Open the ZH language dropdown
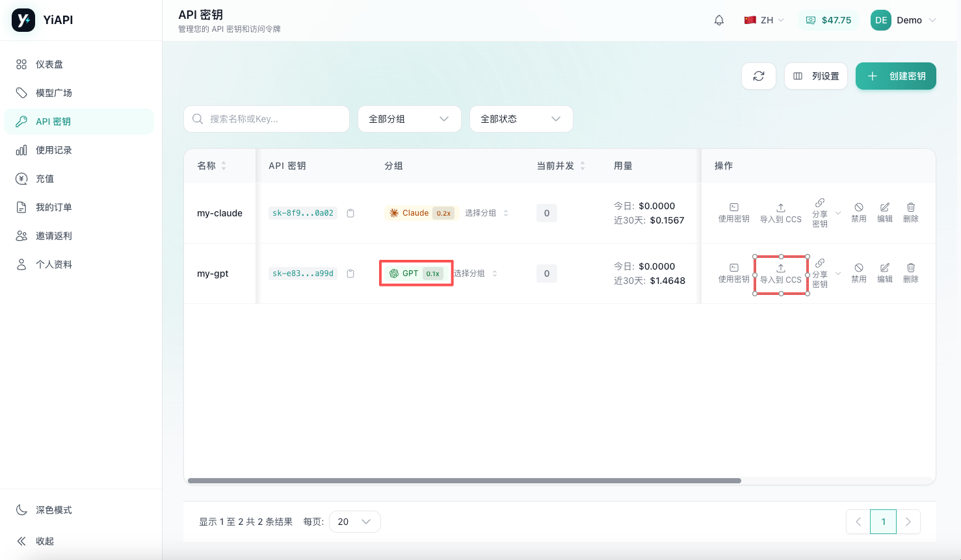 [764, 20]
